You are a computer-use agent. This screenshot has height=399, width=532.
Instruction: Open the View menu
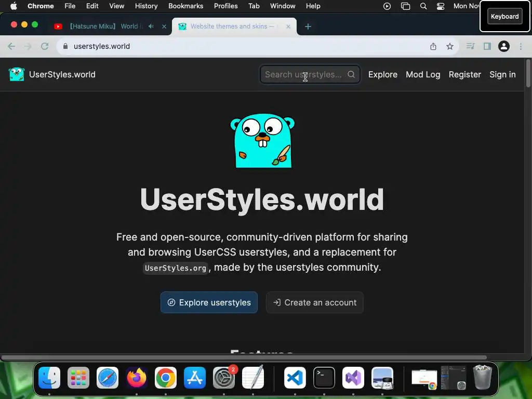click(x=117, y=6)
